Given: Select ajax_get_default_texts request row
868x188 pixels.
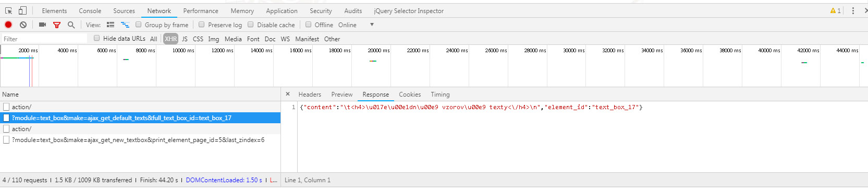Looking at the screenshot, I should point(140,118).
